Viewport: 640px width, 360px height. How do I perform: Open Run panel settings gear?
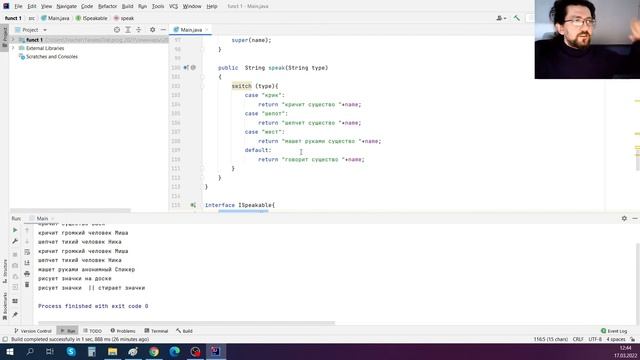[x=624, y=218]
